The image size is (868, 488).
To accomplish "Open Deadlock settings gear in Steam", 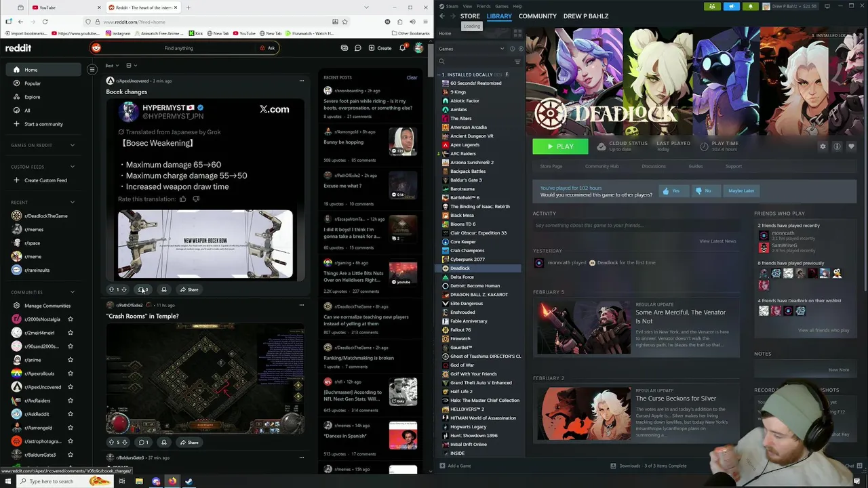I will pyautogui.click(x=823, y=146).
